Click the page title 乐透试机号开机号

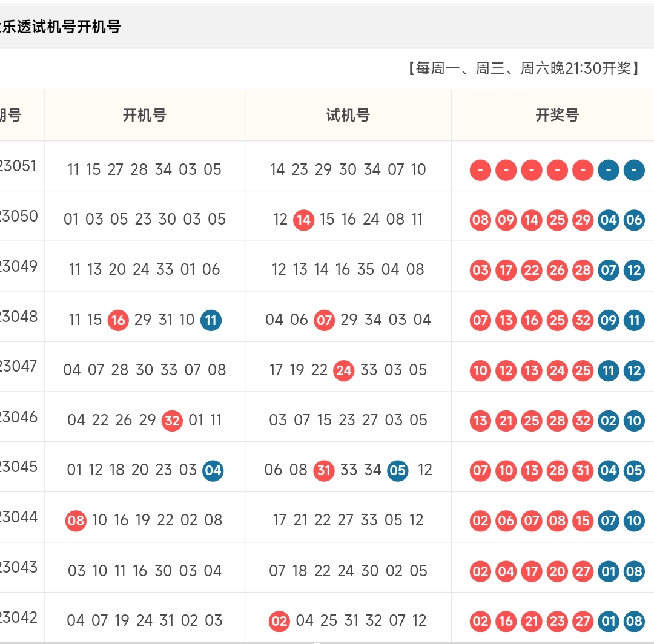[x=61, y=27]
